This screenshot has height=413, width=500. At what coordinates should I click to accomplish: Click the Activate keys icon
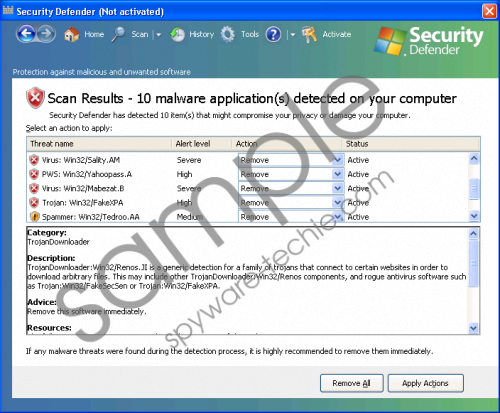click(309, 34)
